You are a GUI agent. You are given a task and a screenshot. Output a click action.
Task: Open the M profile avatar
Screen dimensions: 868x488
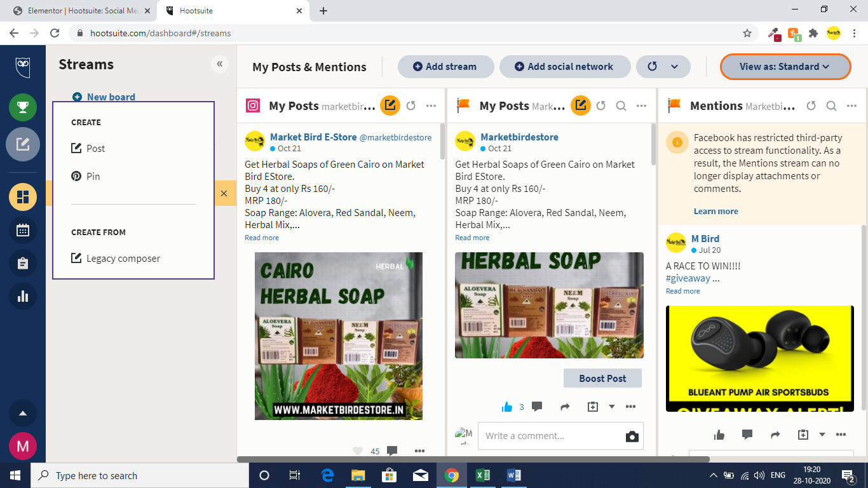pos(23,446)
